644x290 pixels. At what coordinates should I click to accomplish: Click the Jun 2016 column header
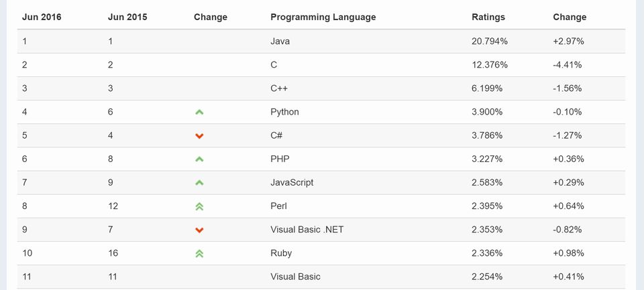click(x=42, y=17)
